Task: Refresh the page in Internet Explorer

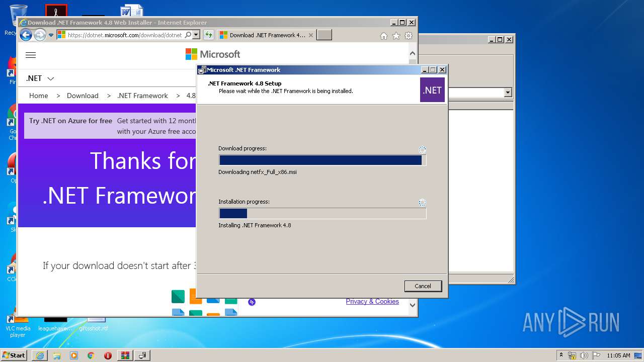Action: point(208,35)
